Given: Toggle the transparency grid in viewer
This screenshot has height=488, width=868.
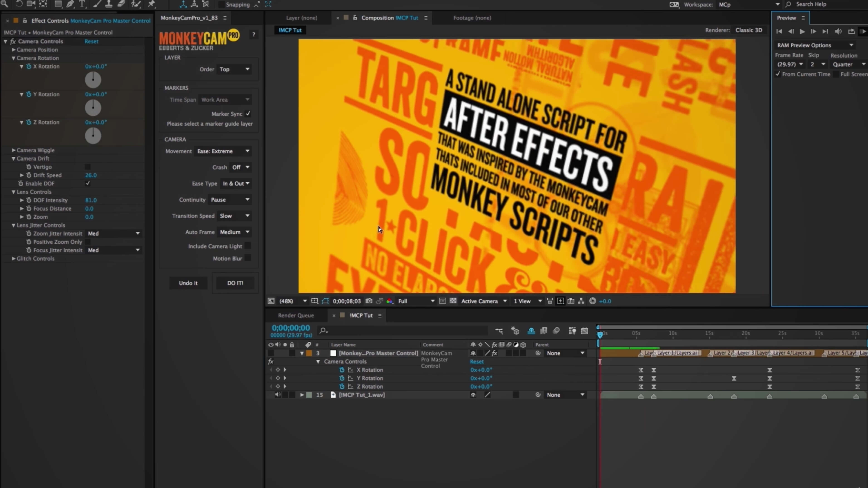Looking at the screenshot, I should pos(453,301).
